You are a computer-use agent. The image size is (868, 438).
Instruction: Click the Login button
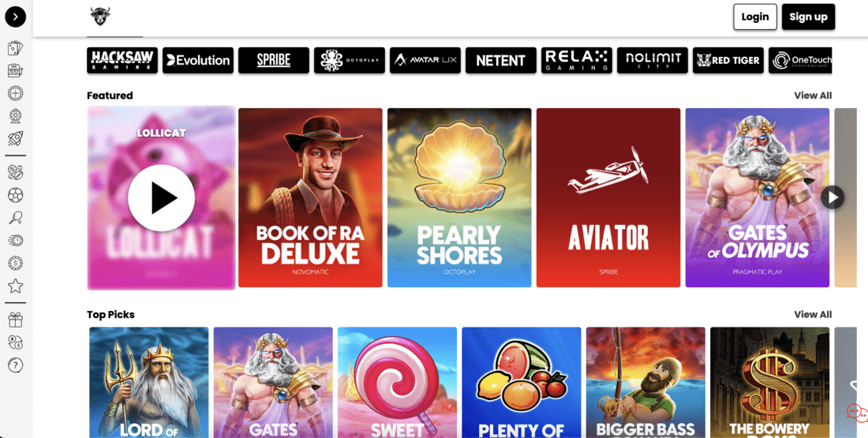tap(755, 17)
